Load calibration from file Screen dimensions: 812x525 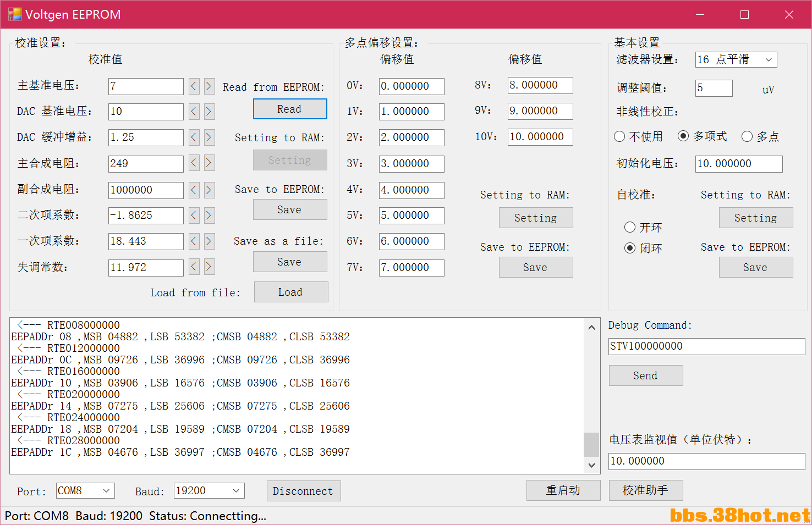click(x=291, y=292)
